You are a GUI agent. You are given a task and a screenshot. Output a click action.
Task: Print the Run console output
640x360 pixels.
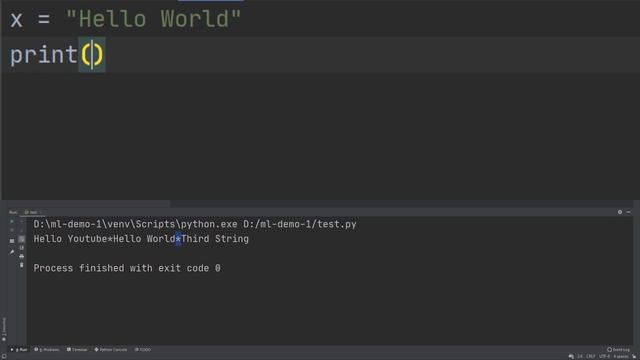pos(22,256)
